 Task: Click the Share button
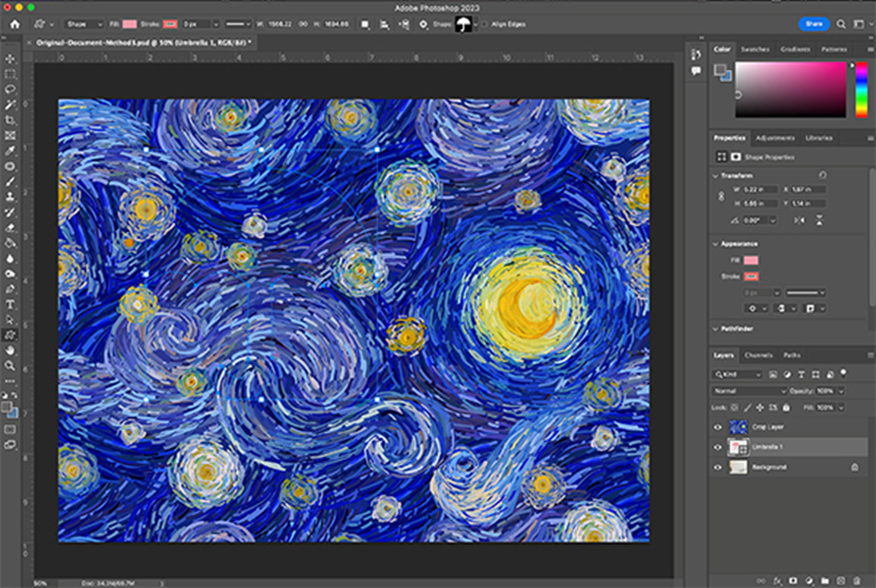click(814, 24)
